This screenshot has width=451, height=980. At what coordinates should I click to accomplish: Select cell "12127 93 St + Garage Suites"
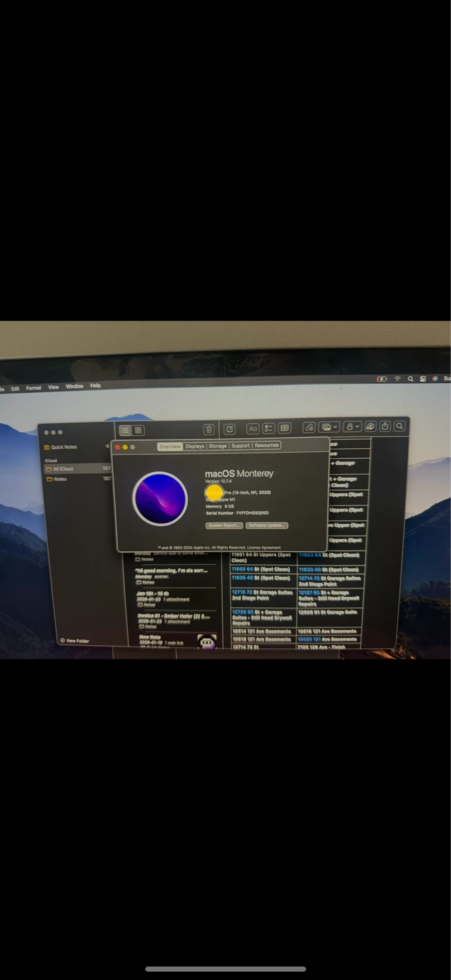330,598
